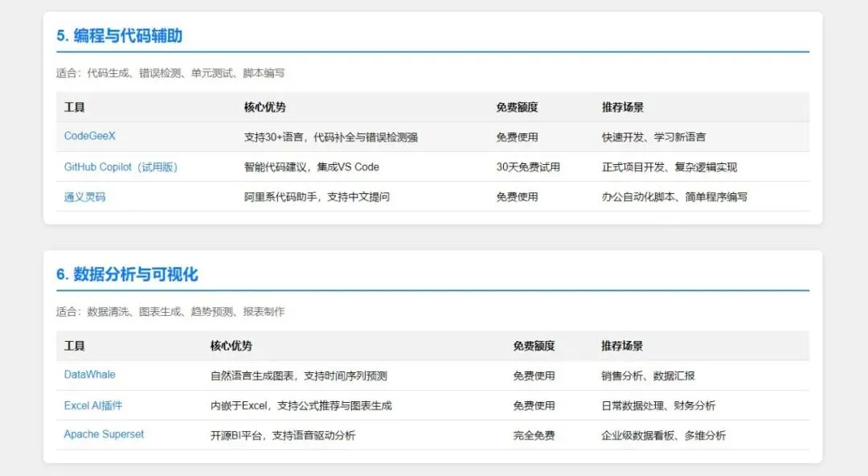
Task: Click 核心优势 header in programming table
Action: coord(264,107)
